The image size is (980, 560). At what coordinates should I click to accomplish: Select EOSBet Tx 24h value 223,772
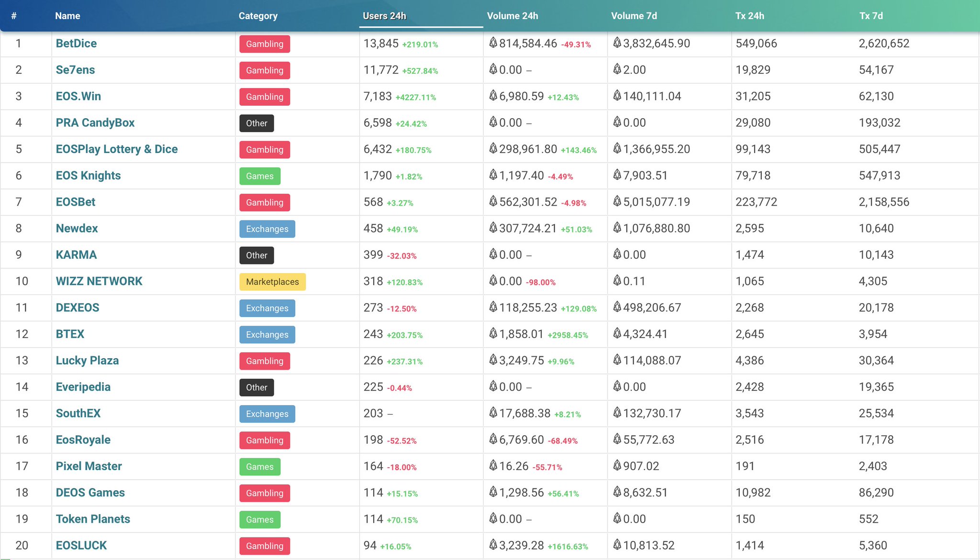(x=757, y=202)
